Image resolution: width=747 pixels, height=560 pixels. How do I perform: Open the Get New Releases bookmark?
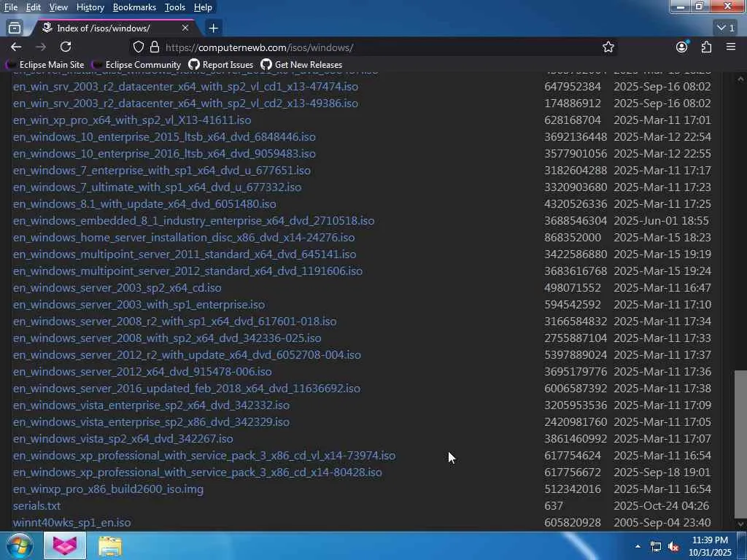click(x=301, y=65)
